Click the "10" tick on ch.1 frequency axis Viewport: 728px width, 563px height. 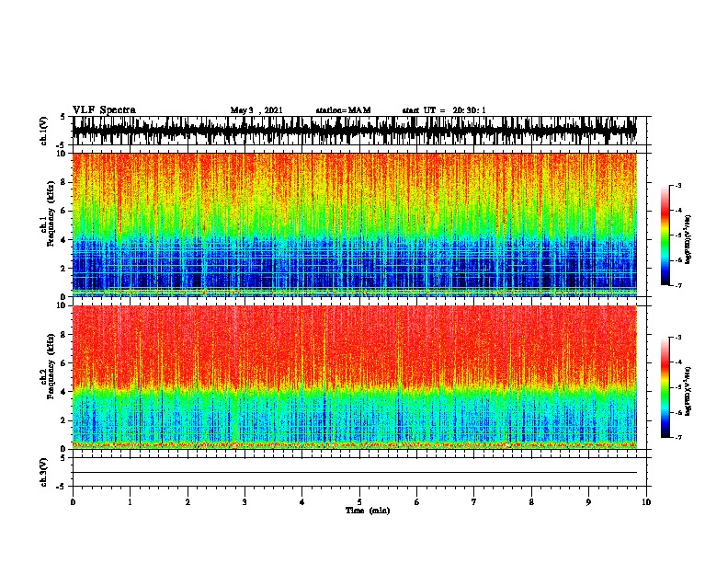(x=62, y=154)
